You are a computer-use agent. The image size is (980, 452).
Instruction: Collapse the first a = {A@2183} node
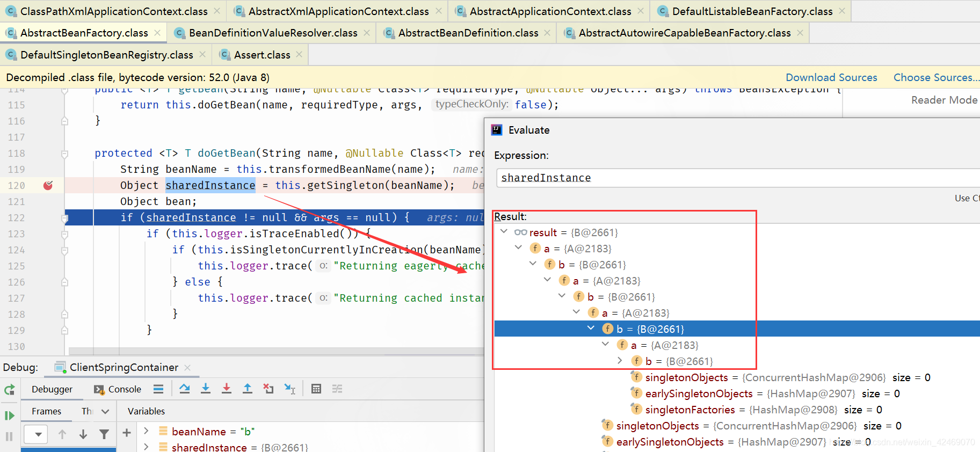pyautogui.click(x=518, y=248)
